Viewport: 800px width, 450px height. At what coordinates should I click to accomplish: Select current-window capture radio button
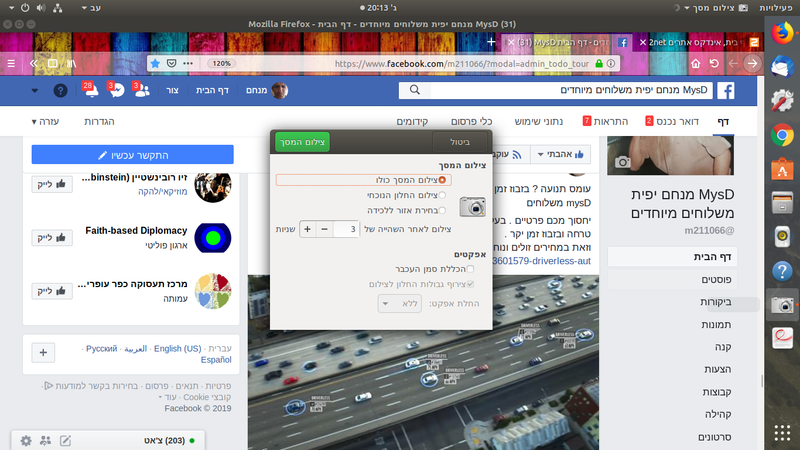[442, 195]
